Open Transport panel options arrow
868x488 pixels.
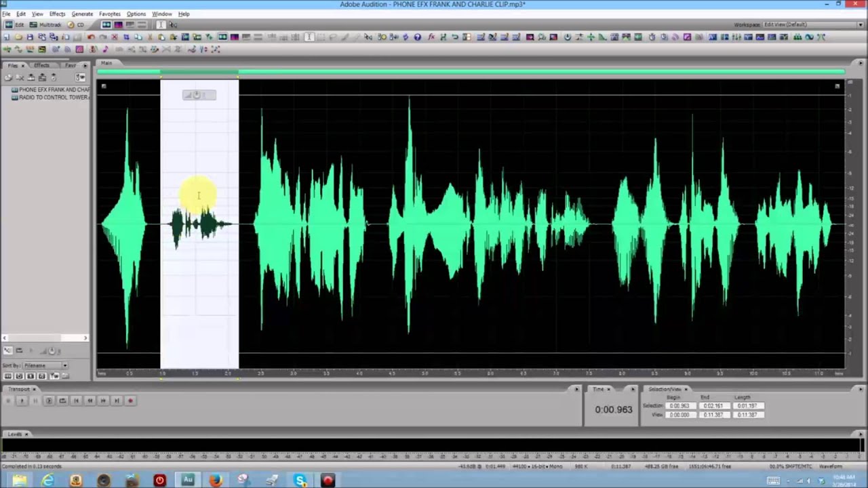coord(577,389)
